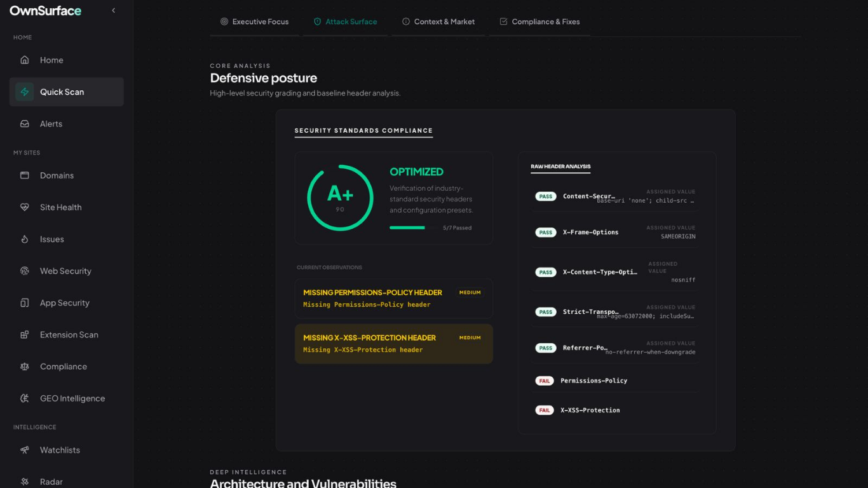Click the App Security device icon
Viewport: 868px width, 488px height.
(x=25, y=302)
